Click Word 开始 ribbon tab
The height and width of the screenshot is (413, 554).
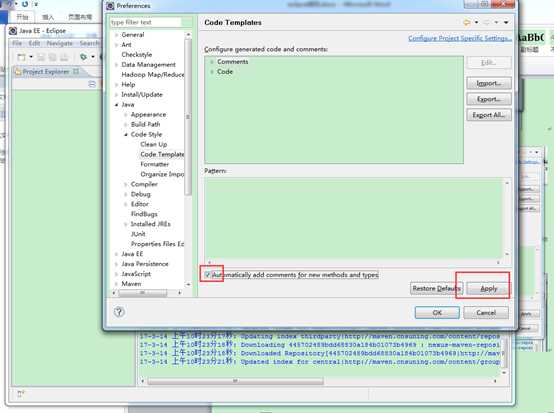22,17
